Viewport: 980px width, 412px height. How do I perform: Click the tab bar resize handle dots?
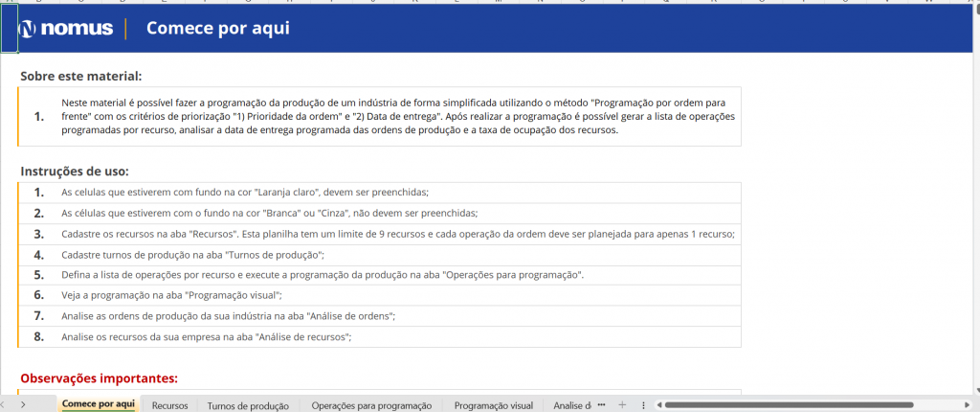pos(643,405)
